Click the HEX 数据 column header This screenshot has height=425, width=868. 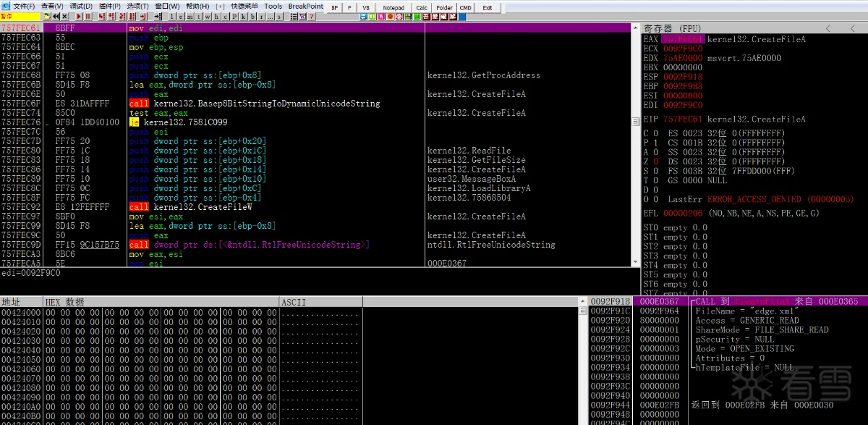click(x=161, y=302)
